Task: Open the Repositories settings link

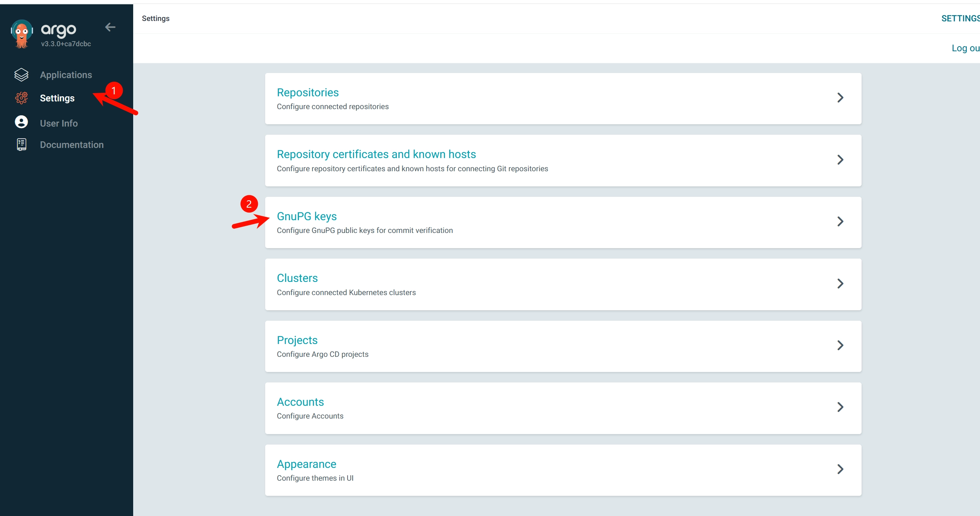Action: point(308,92)
